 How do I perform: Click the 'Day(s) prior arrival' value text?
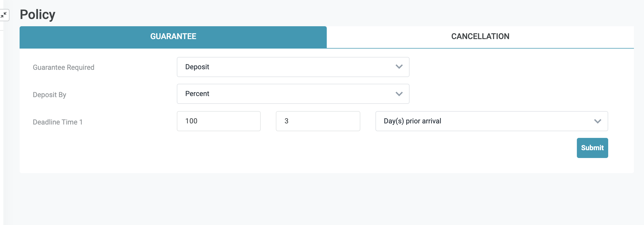tap(412, 121)
